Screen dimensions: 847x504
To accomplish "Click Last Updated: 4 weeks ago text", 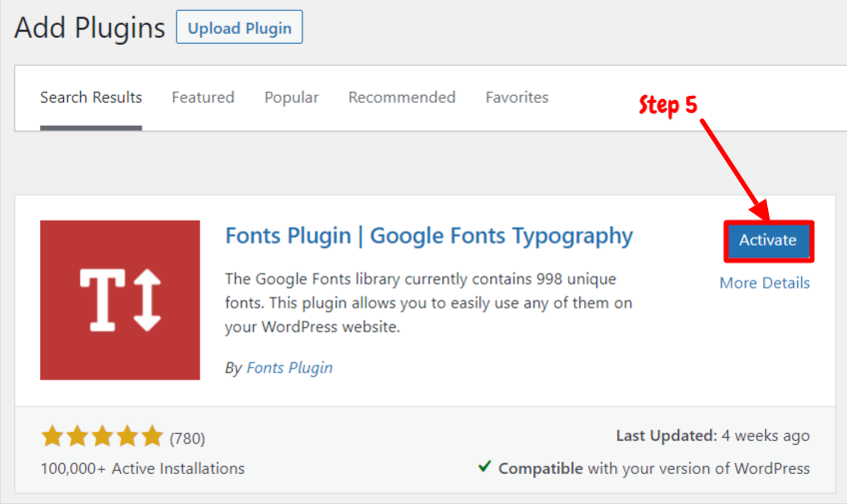I will pos(713,435).
